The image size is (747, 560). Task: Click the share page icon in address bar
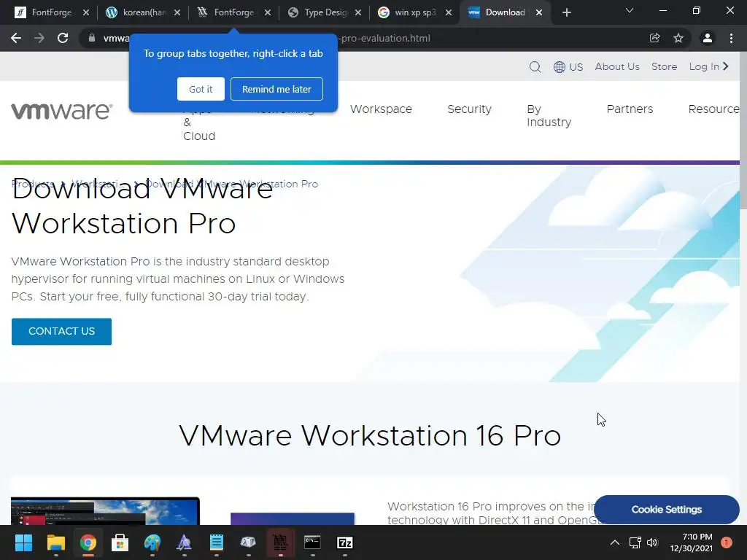point(655,38)
